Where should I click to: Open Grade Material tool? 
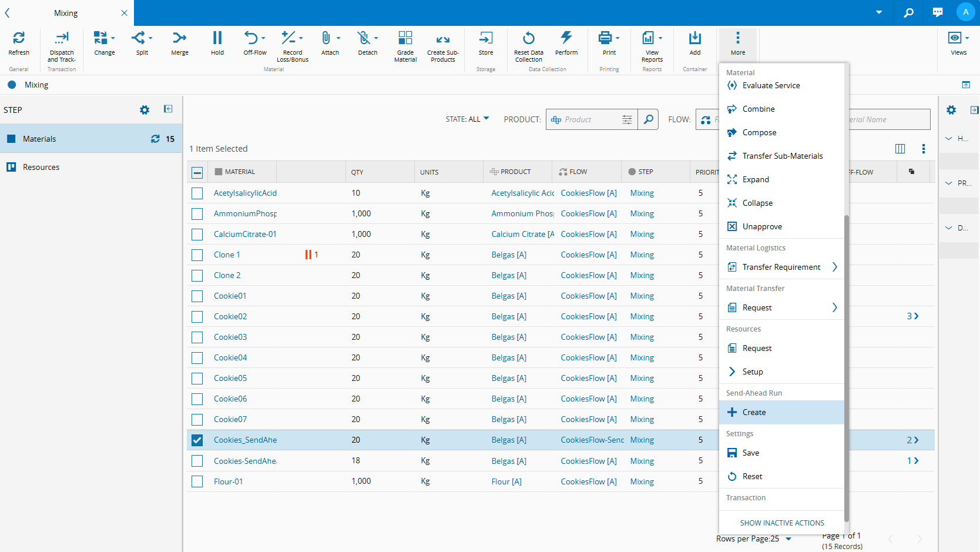tap(405, 39)
